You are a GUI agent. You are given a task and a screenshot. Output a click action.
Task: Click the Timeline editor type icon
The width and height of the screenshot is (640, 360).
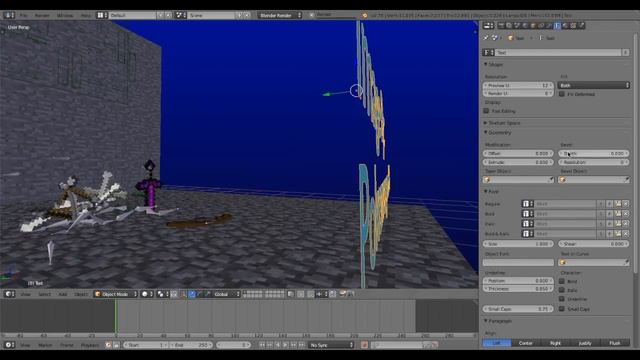coord(9,345)
